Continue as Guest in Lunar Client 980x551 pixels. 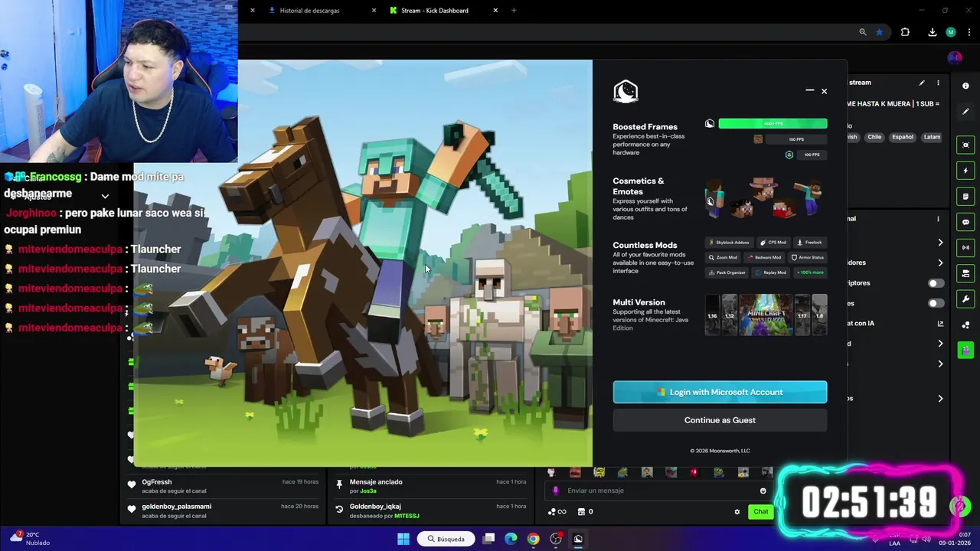[720, 420]
